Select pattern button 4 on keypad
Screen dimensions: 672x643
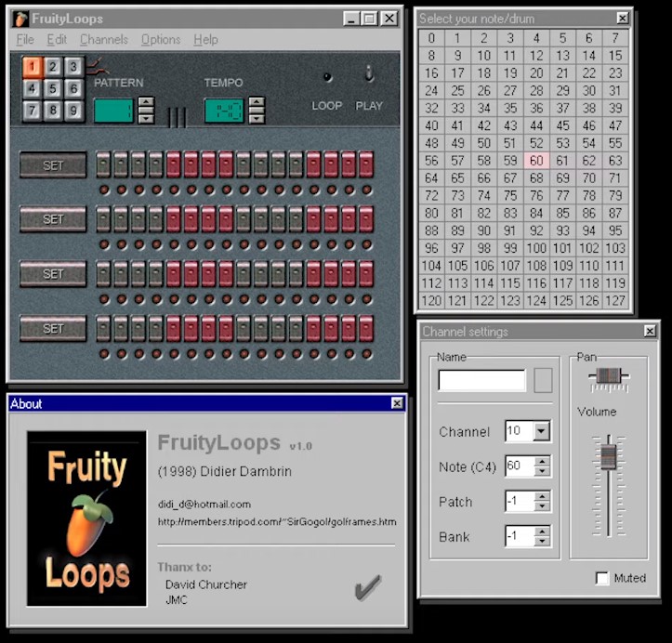click(x=33, y=89)
